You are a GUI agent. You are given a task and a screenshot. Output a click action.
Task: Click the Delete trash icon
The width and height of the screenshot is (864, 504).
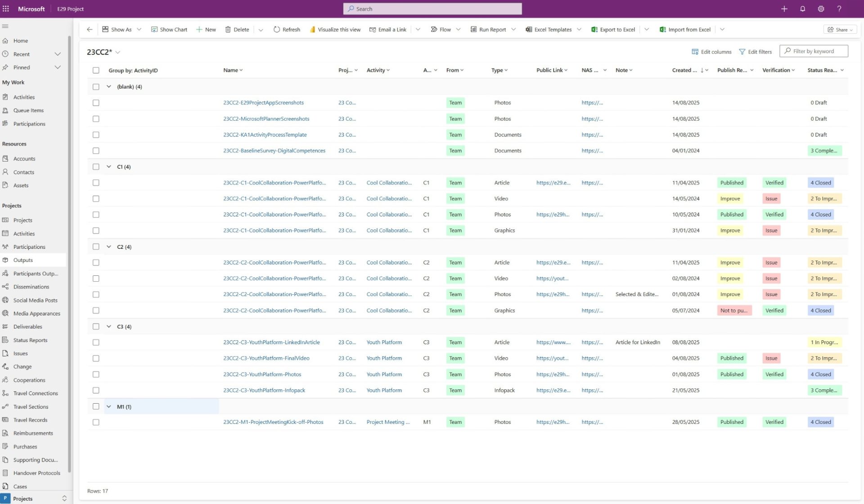[x=228, y=30]
